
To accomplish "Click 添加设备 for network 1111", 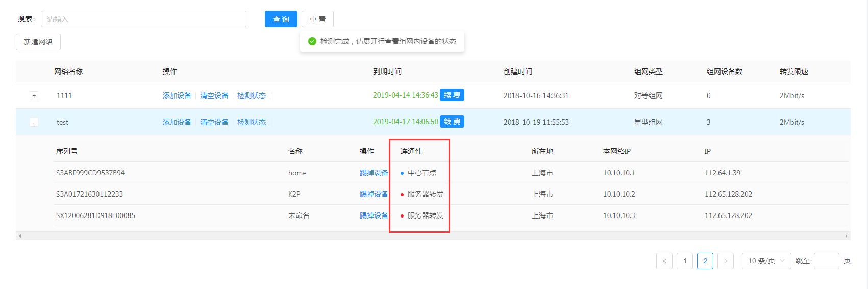I will 177,95.
